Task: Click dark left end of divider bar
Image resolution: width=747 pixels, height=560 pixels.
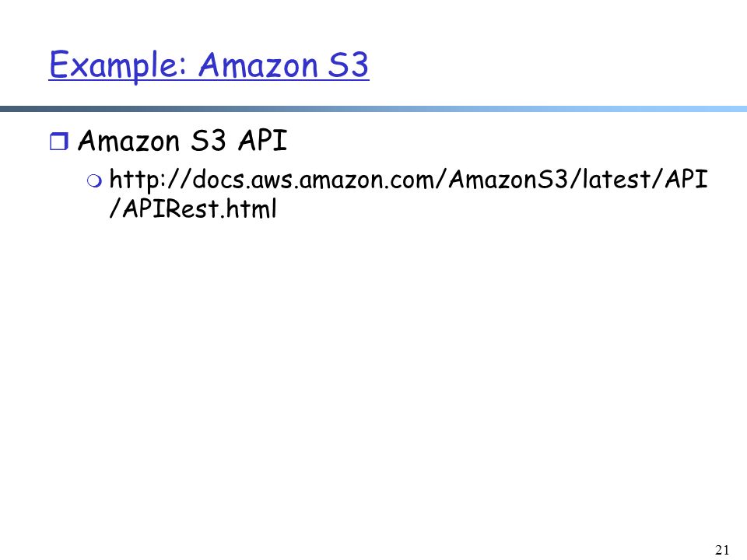Action: pos(19,109)
